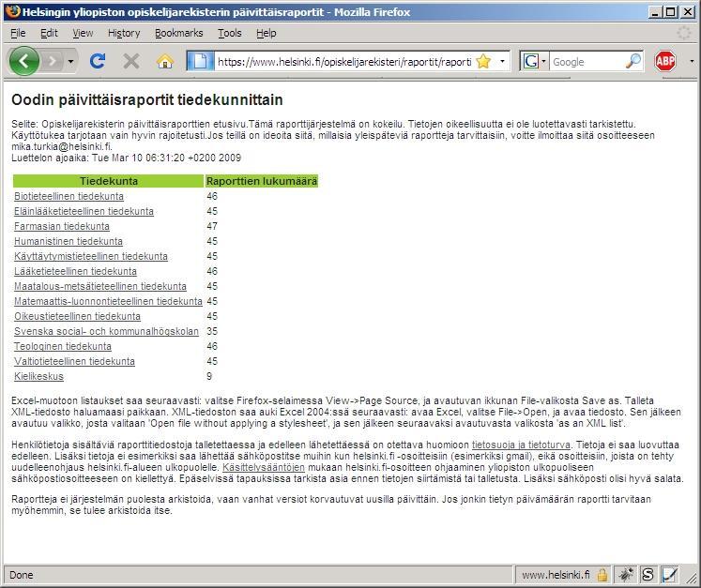Open Farmasian tiedekunta link
701x588 pixels.
point(62,226)
